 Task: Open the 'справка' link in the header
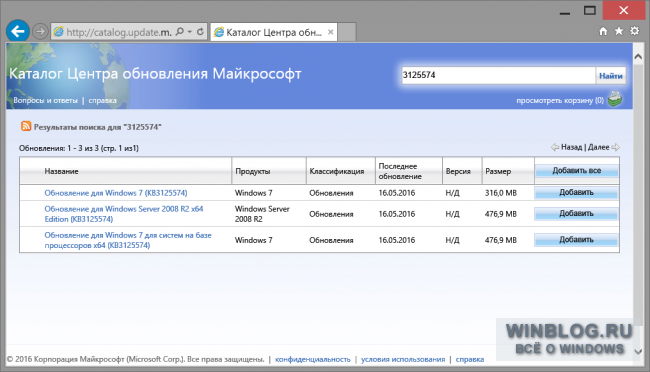(x=102, y=100)
